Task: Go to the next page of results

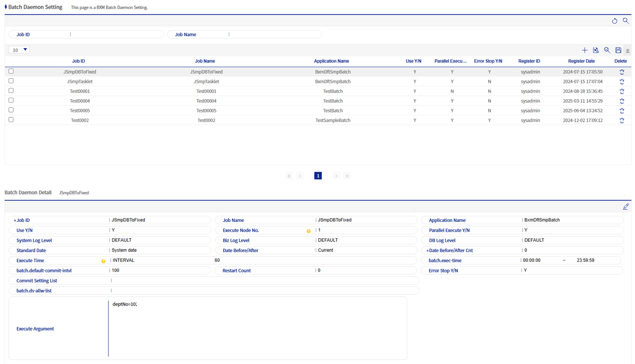Action: tap(336, 176)
